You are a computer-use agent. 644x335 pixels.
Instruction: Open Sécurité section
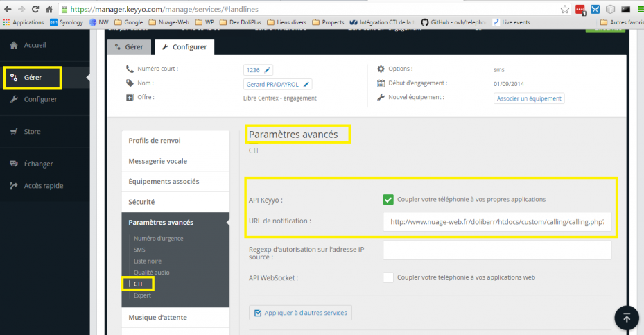coord(175,202)
